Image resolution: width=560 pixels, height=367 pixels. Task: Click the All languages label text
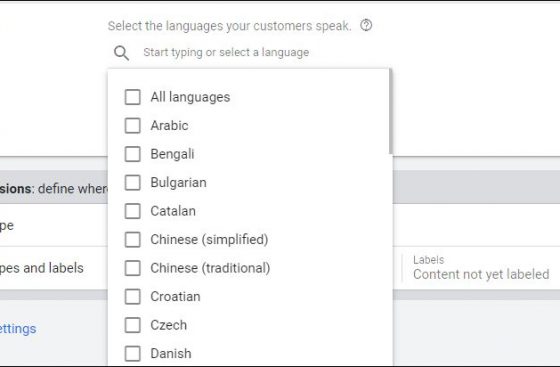[x=190, y=97]
